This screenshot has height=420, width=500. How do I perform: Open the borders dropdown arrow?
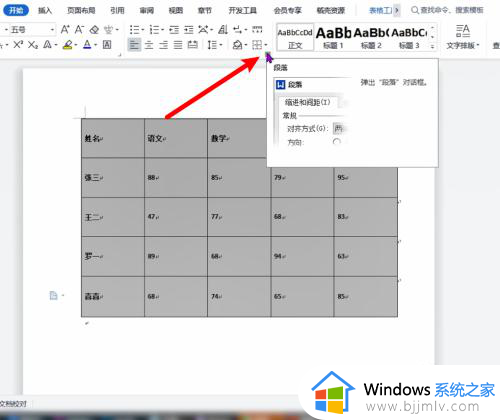[x=266, y=45]
